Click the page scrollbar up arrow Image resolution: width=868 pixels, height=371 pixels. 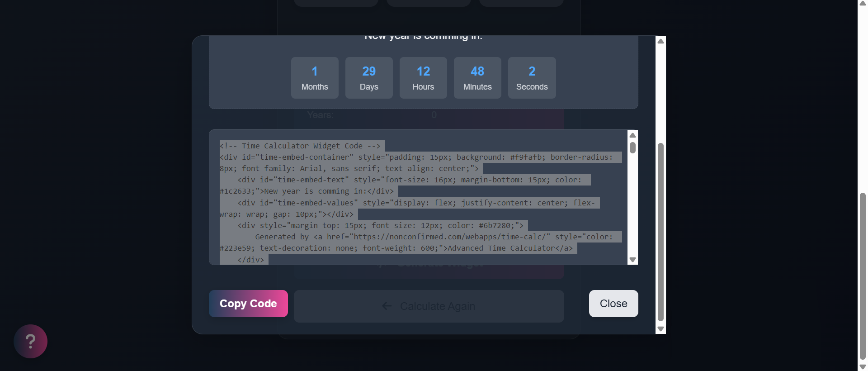tap(863, 4)
